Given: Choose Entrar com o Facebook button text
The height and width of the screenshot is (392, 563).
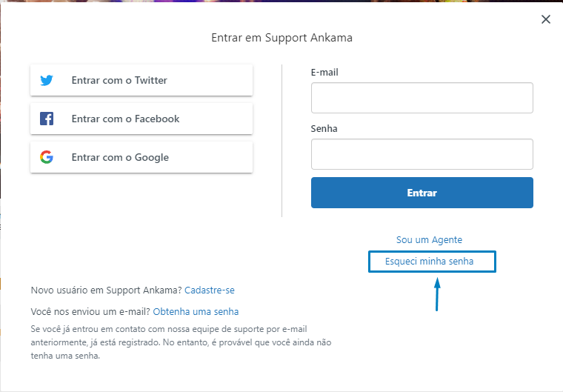Looking at the screenshot, I should pos(125,119).
